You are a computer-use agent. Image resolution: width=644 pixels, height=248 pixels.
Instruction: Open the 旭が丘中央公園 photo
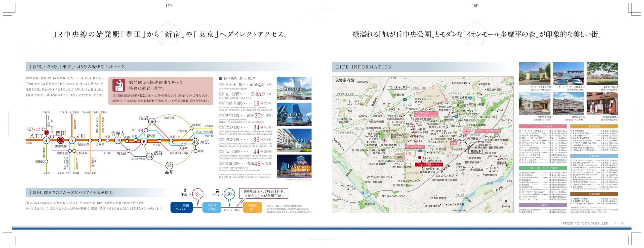coord(602,73)
